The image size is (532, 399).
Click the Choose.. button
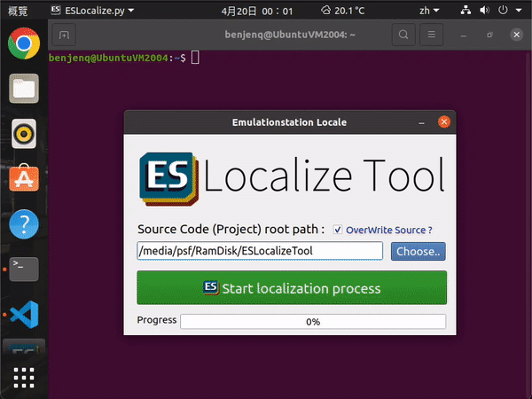pyautogui.click(x=418, y=252)
